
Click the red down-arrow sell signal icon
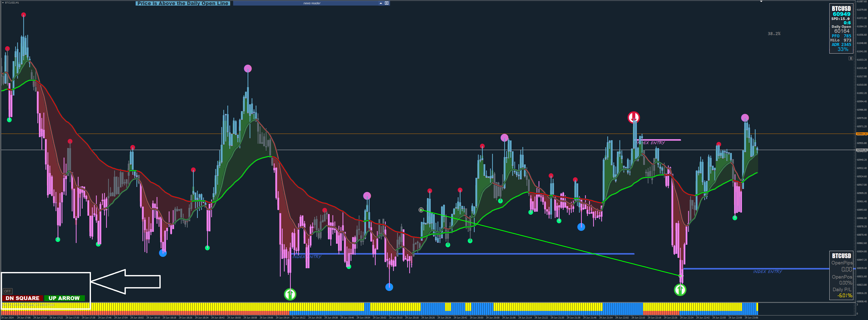click(634, 117)
